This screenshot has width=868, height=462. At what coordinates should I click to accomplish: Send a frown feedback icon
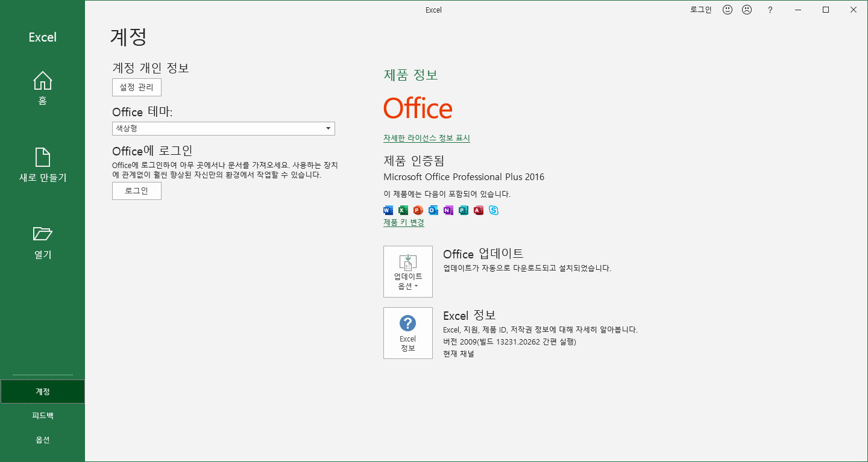tap(747, 10)
